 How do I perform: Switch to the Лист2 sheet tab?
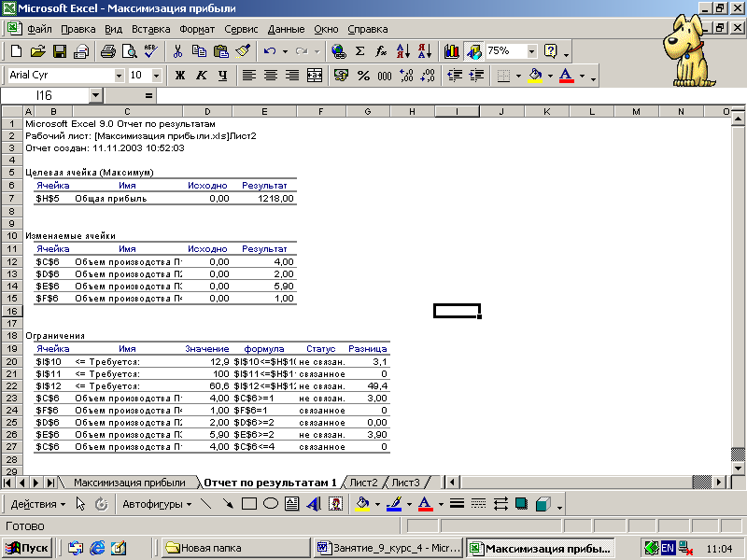tap(363, 483)
